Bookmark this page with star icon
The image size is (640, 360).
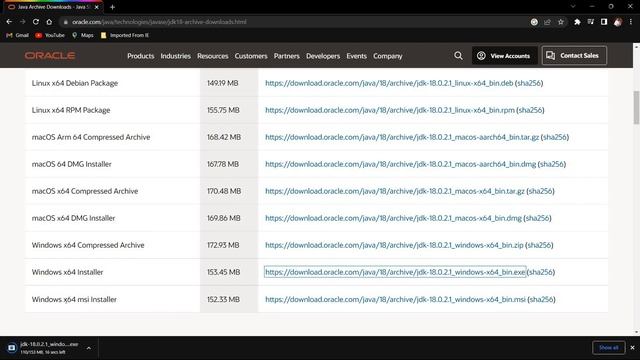click(561, 22)
